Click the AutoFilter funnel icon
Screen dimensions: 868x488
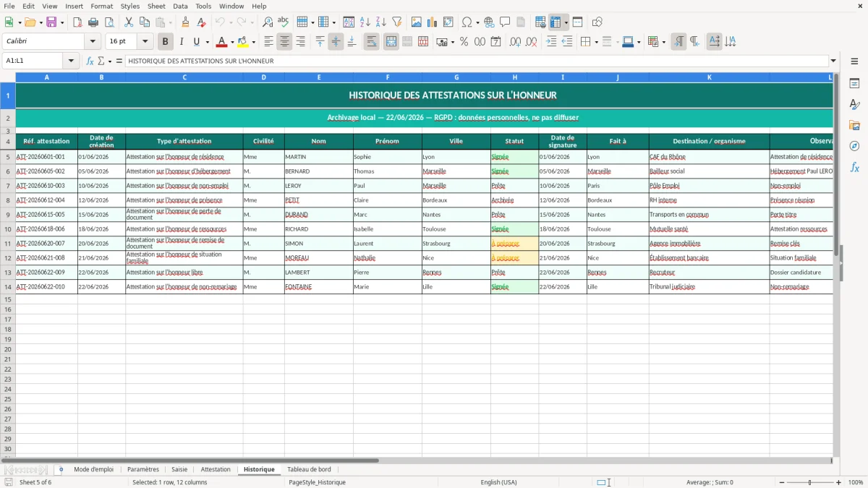point(396,22)
